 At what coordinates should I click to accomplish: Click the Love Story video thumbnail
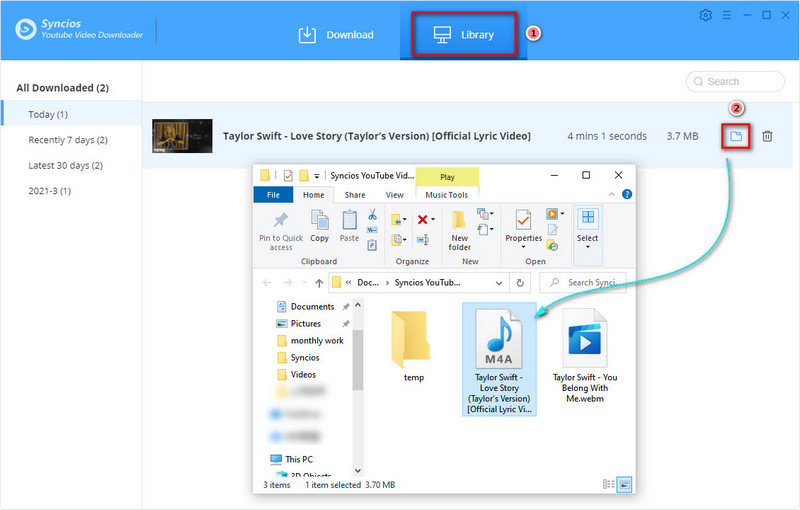182,136
